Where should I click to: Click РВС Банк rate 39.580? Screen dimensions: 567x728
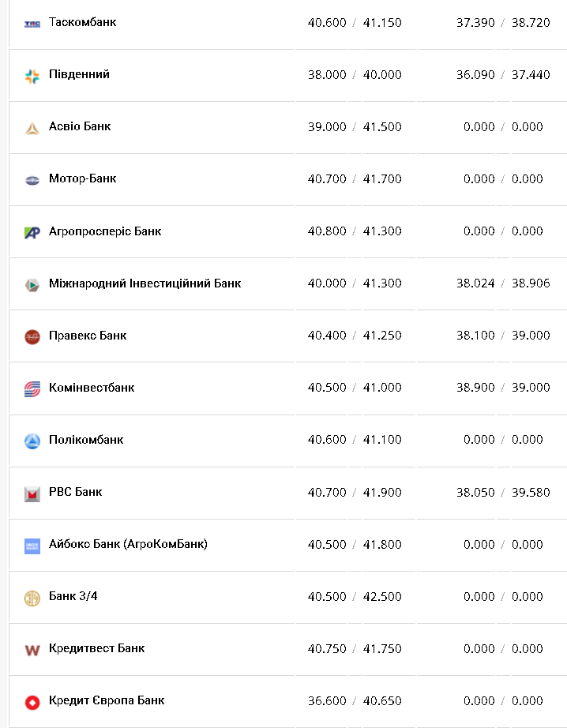(531, 493)
